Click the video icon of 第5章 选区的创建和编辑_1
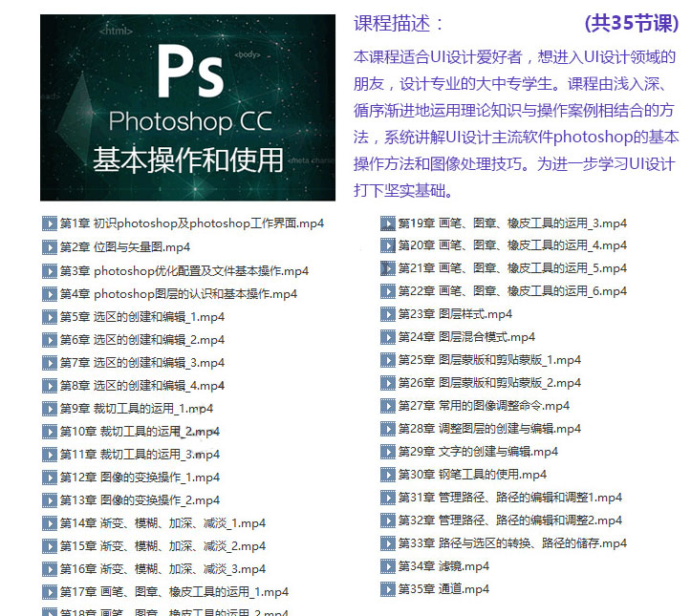 pyautogui.click(x=50, y=316)
